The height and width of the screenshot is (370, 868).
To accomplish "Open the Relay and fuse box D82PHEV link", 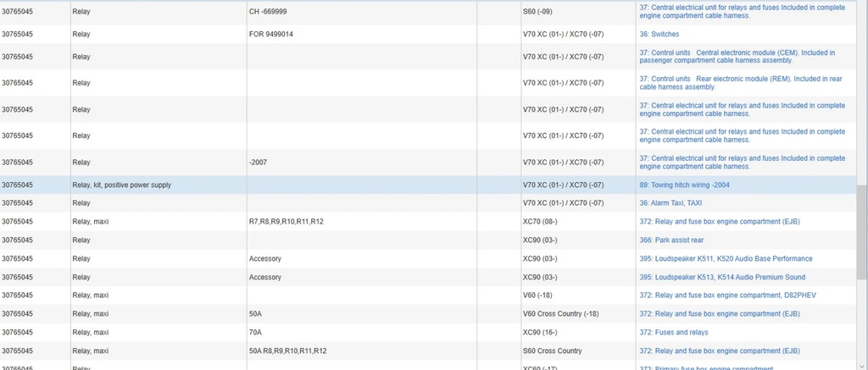I will pyautogui.click(x=727, y=295).
